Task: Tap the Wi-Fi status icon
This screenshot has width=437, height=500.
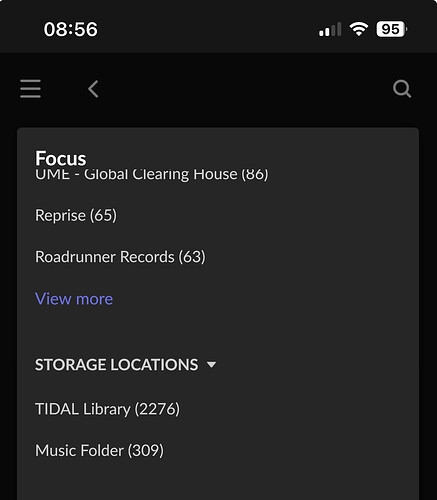Action: (359, 29)
